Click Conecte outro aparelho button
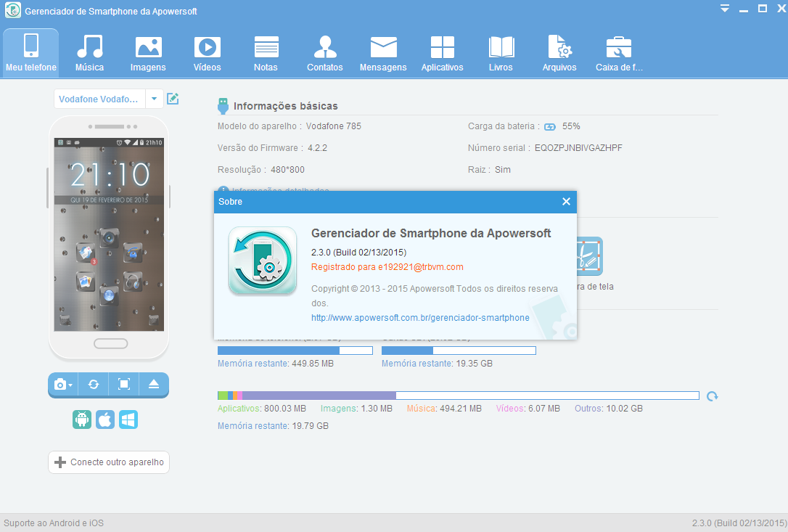Screen dimensions: 788x532 point(109,462)
